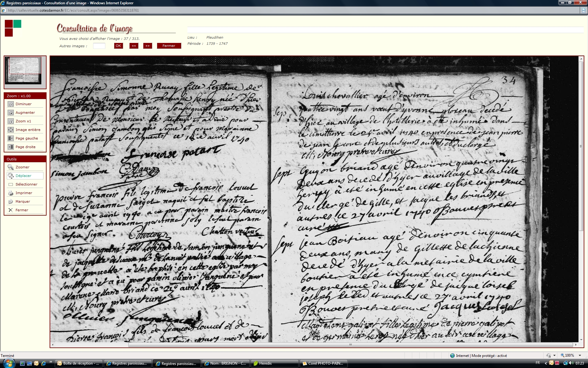Mark the image with Marquer tool
Screen dimensions: 588x368
[11, 201]
